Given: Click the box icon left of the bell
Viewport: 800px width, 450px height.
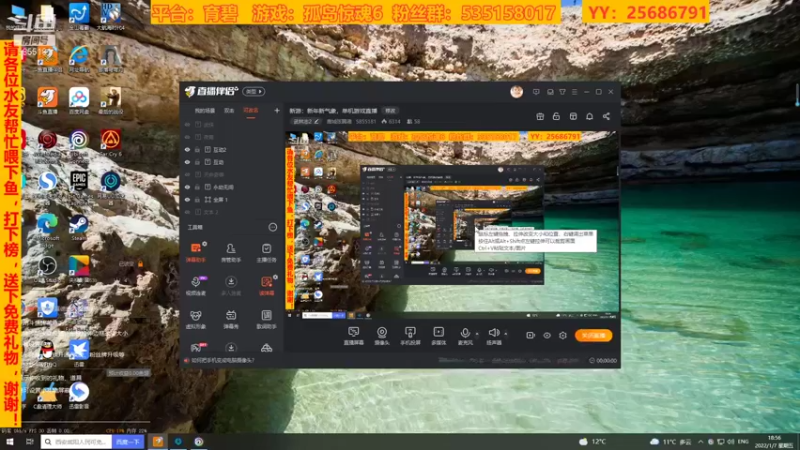Looking at the screenshot, I should [573, 116].
